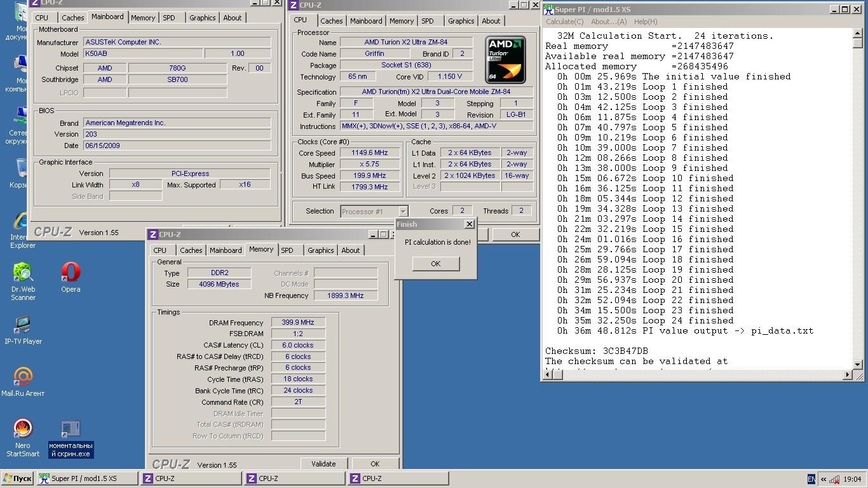Viewport: 868px width, 488px height.
Task: Click Super PI window title icon
Action: pyautogui.click(x=548, y=9)
